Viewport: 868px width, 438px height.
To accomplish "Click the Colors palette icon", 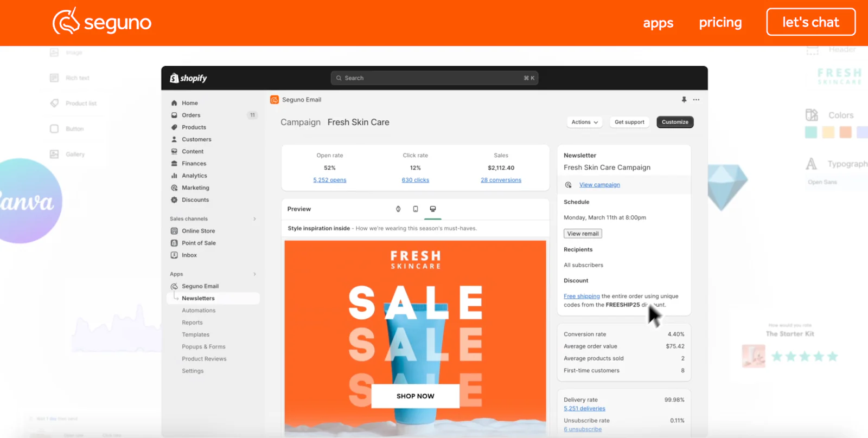I will click(812, 115).
